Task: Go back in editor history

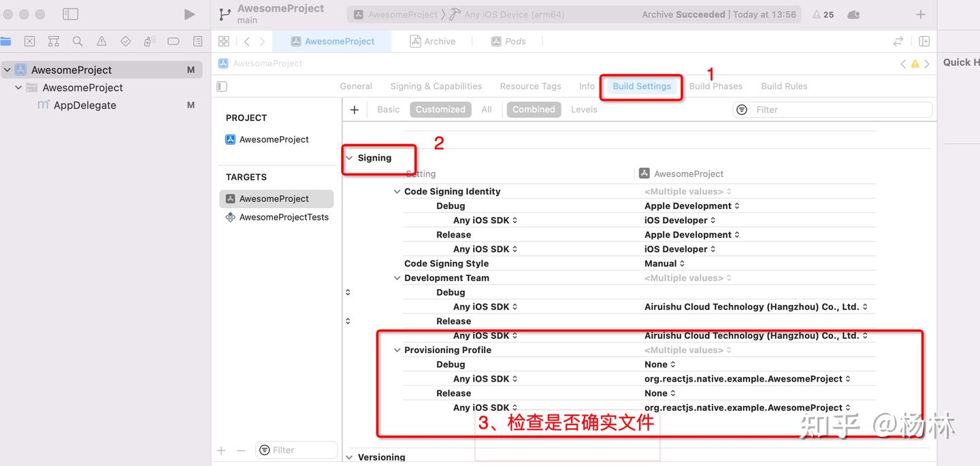Action: point(246,41)
